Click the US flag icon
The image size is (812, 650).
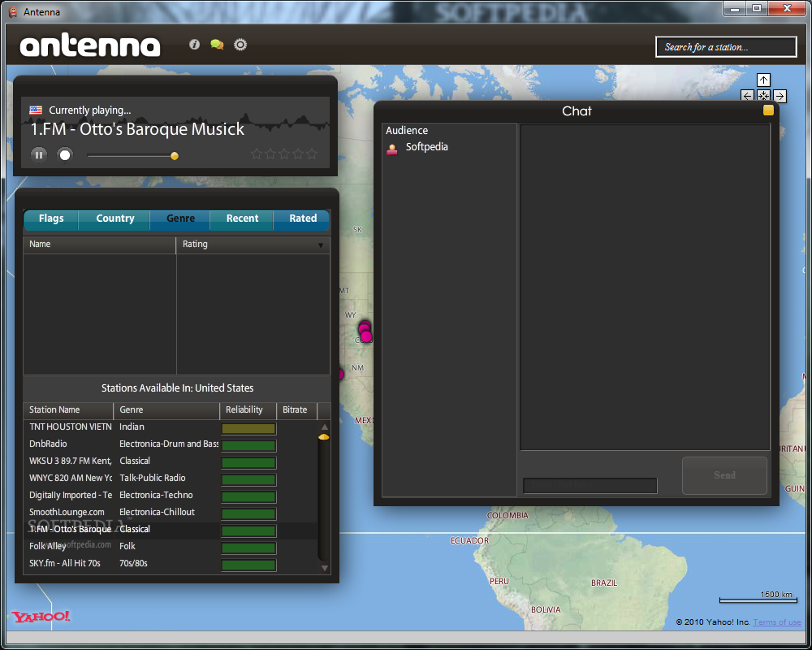[36, 110]
